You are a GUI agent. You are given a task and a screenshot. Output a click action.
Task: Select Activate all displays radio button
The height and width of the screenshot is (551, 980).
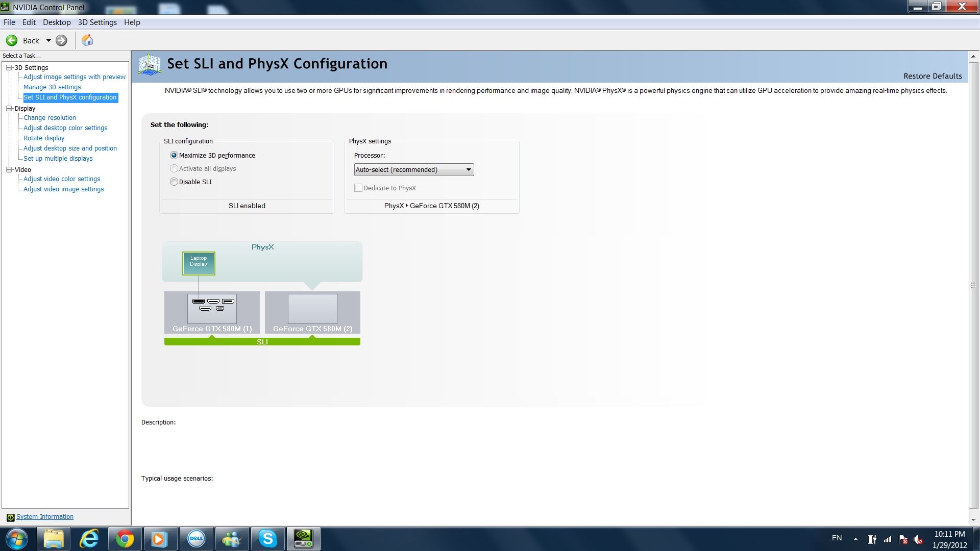(174, 168)
